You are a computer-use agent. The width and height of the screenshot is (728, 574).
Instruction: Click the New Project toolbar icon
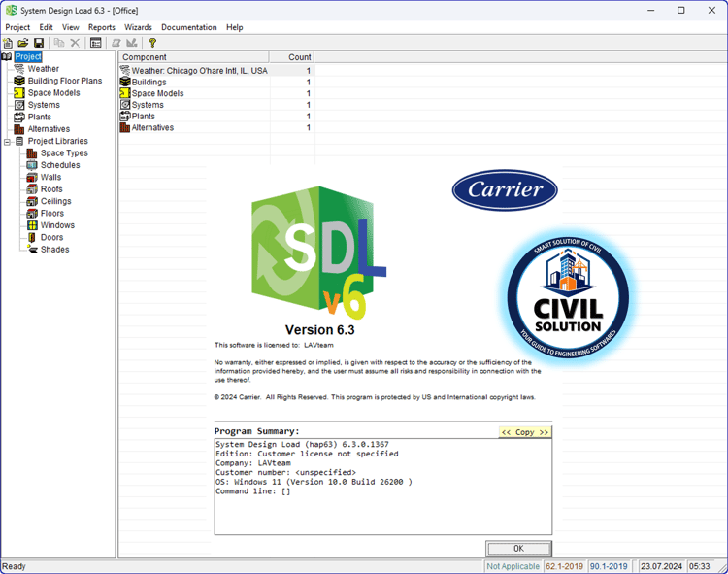click(8, 43)
